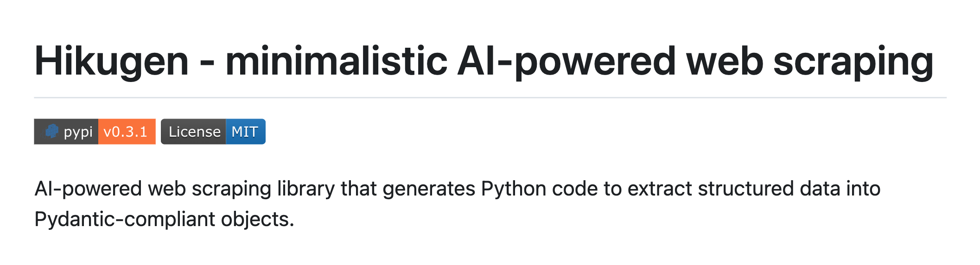Click the horizontal divider below the heading
980x265 pixels.
[490, 98]
